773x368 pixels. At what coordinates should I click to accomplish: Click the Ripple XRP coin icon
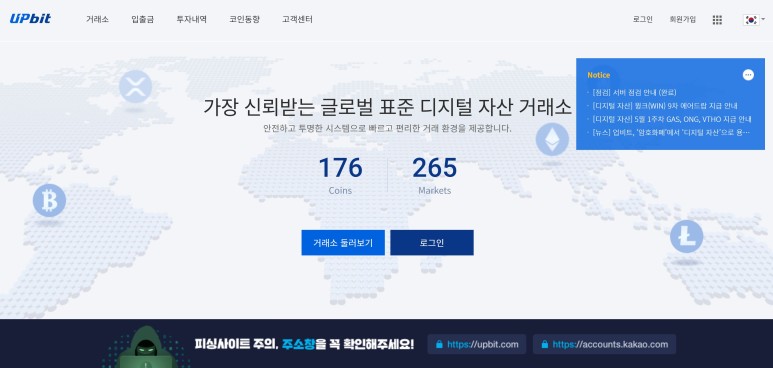pos(135,86)
